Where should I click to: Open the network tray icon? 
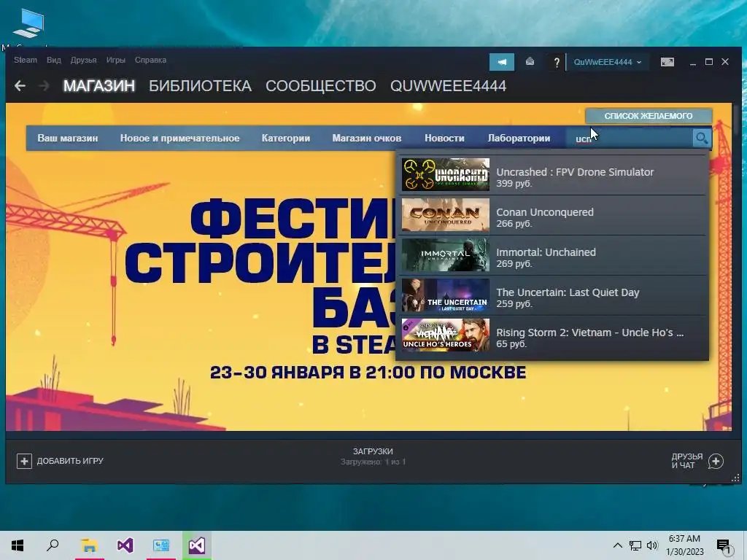(635, 545)
